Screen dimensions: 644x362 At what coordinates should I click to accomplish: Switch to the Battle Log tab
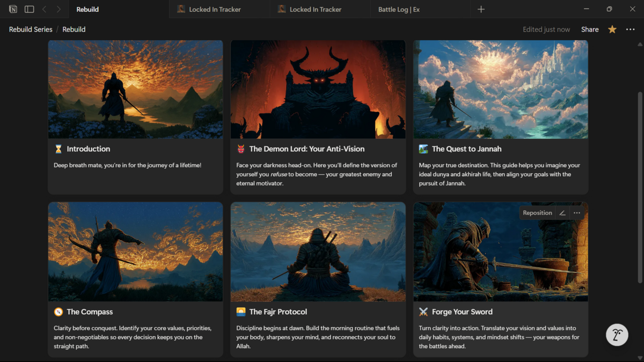pos(420,9)
